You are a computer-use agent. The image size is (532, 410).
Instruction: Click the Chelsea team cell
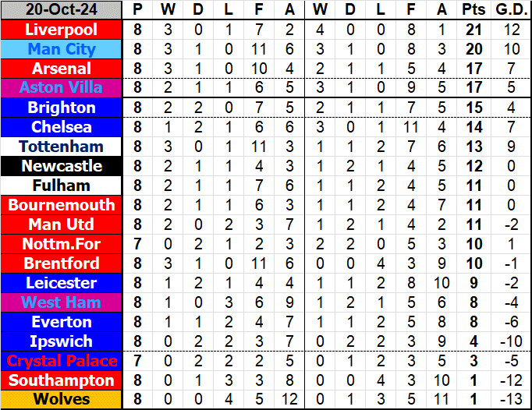62,127
